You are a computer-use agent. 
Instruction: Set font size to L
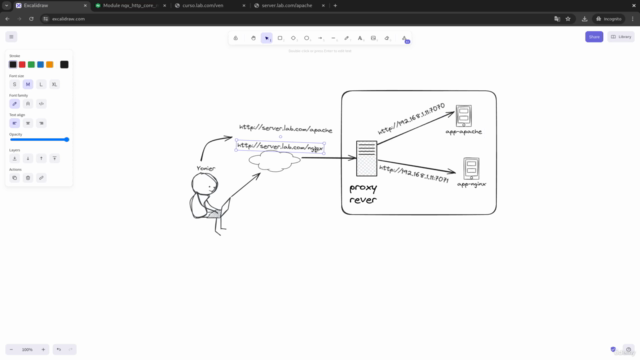pos(41,84)
